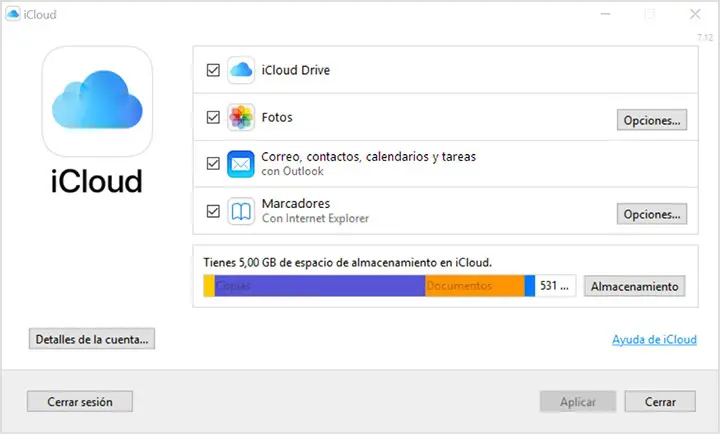Screen dimensions: 720x436
Task: Click the Marcadores book icon
Action: 242,211
